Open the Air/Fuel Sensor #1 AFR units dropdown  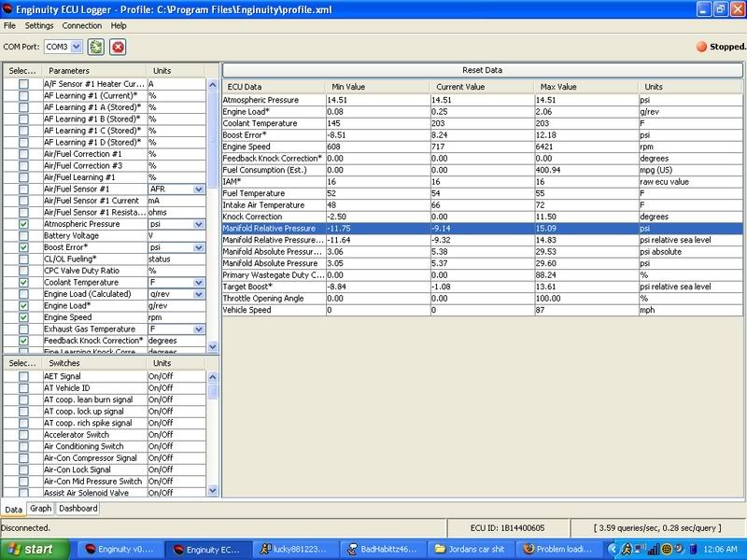(x=199, y=189)
